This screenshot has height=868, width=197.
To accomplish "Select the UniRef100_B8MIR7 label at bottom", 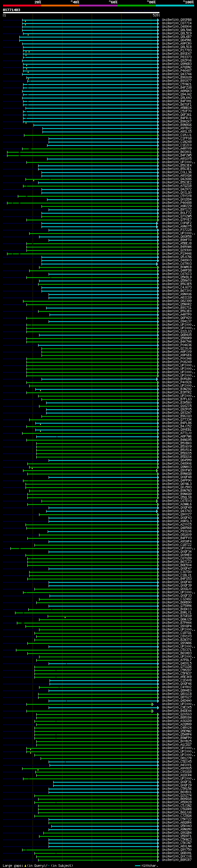I will [x=177, y=860].
